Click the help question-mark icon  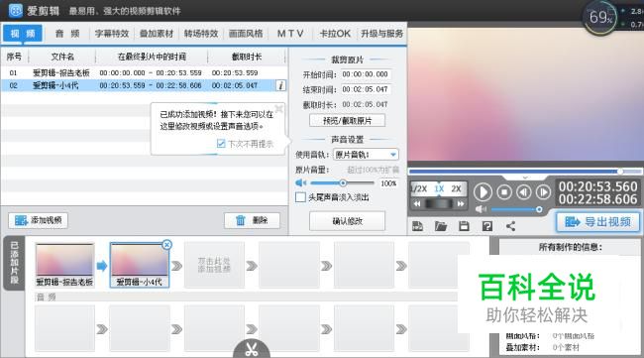coord(487,226)
